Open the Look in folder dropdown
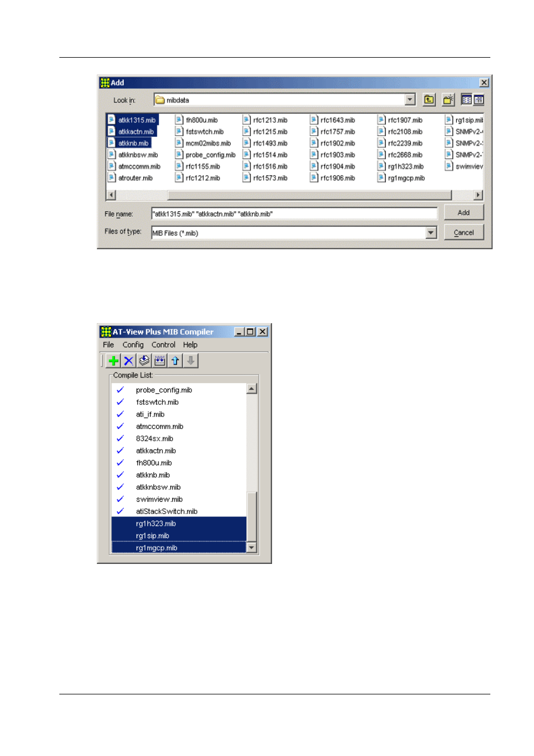Viewport: 534px width, 756px height. point(410,100)
